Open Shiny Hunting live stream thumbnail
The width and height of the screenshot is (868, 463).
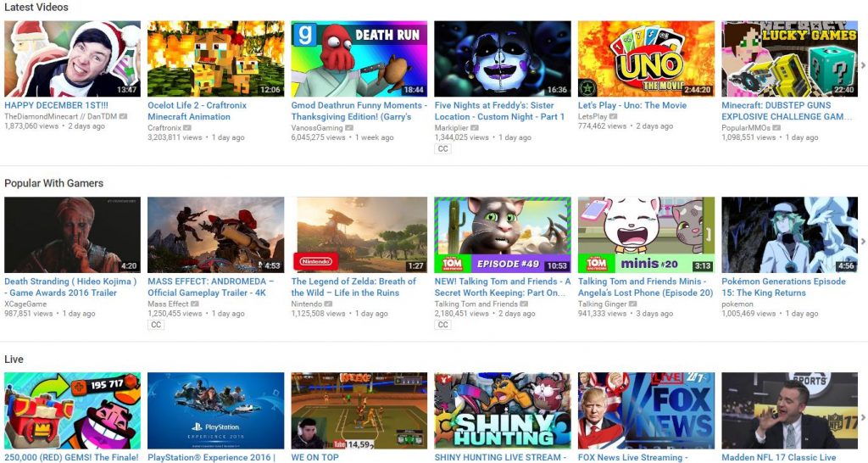coord(503,410)
